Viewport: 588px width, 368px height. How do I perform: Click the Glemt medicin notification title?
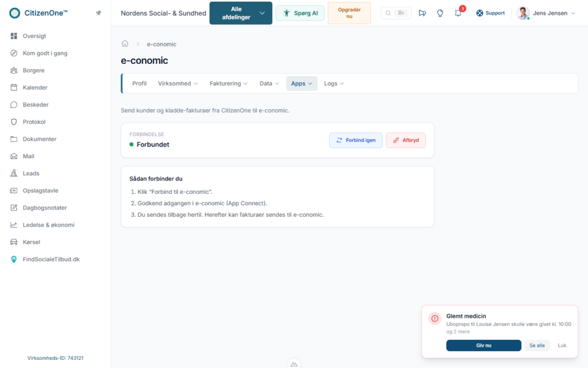click(466, 316)
